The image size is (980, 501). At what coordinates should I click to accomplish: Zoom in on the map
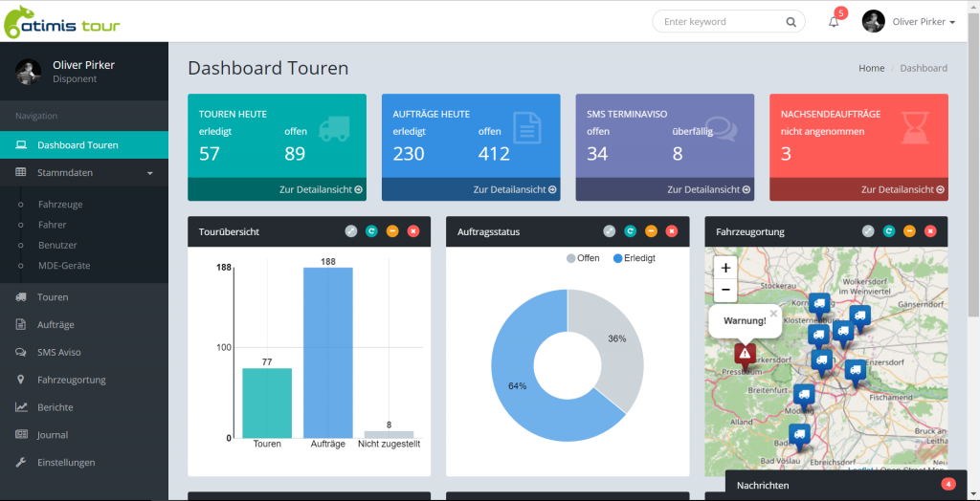[725, 268]
